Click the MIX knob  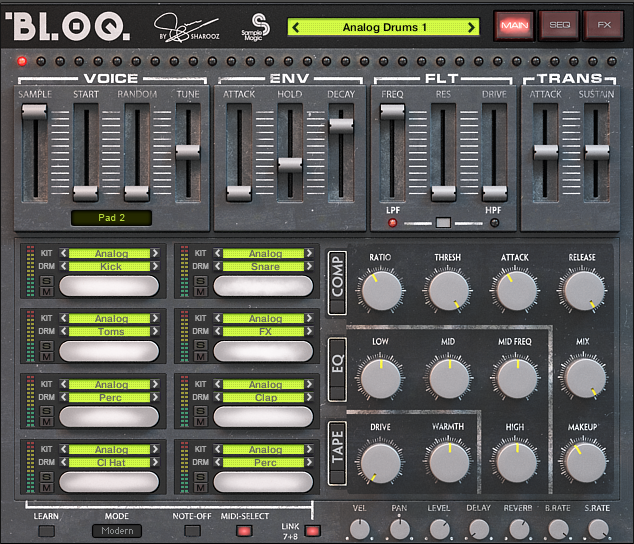pyautogui.click(x=583, y=378)
